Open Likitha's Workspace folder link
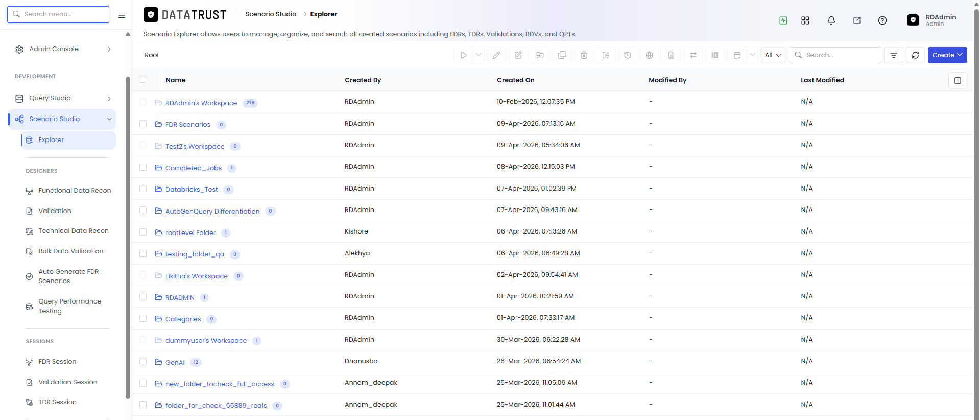Image resolution: width=980 pixels, height=420 pixels. (x=197, y=276)
